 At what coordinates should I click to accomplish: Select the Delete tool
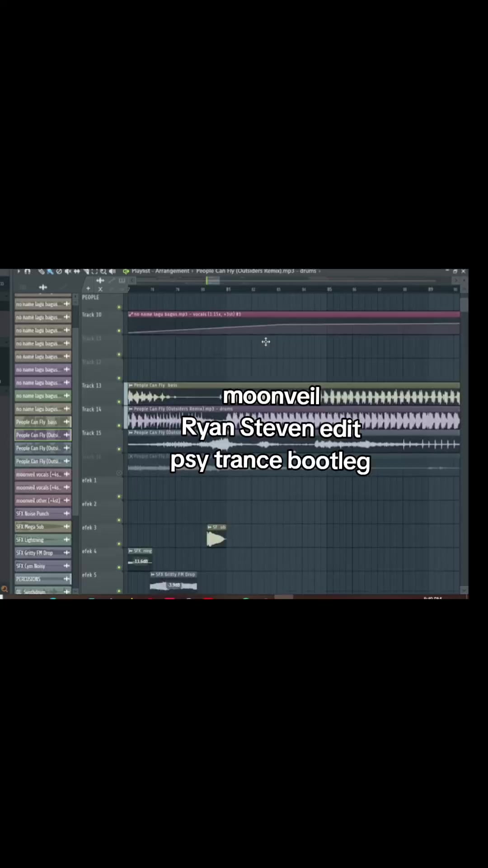click(x=59, y=271)
